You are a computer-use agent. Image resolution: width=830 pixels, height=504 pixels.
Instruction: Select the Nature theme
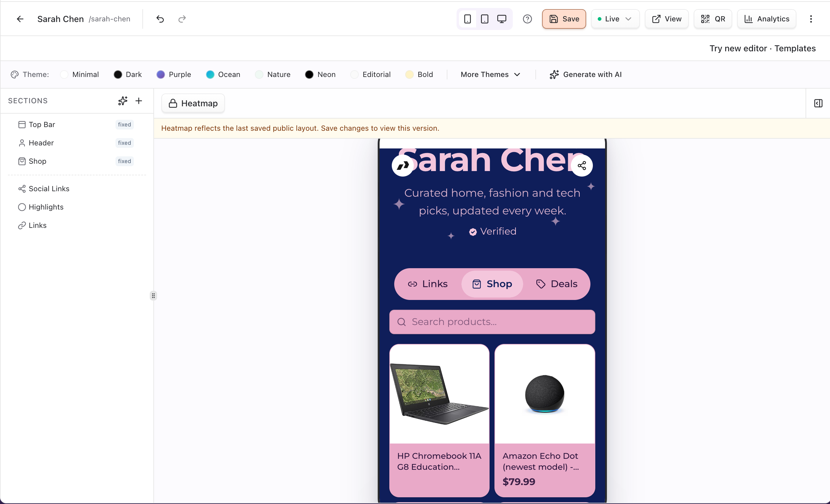tap(273, 75)
